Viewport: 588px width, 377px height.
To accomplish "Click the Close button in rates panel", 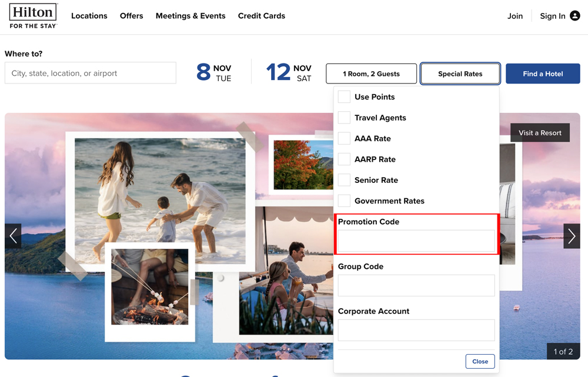I will click(x=480, y=361).
